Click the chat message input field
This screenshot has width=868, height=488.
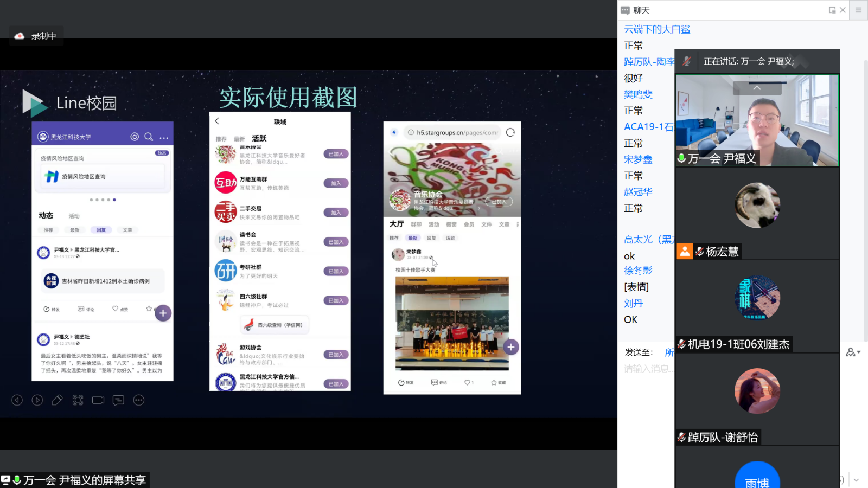pyautogui.click(x=648, y=369)
